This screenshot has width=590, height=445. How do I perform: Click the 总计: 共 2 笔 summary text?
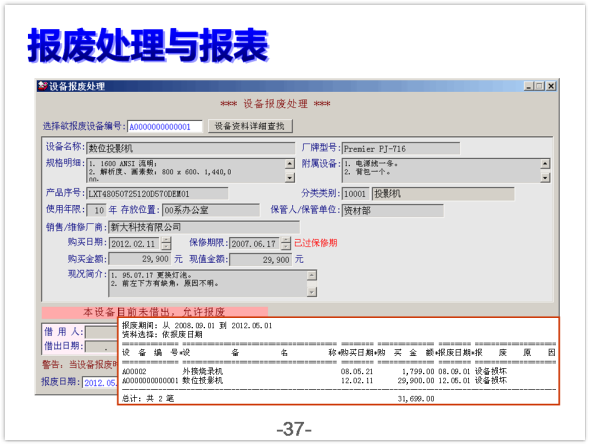tap(148, 399)
